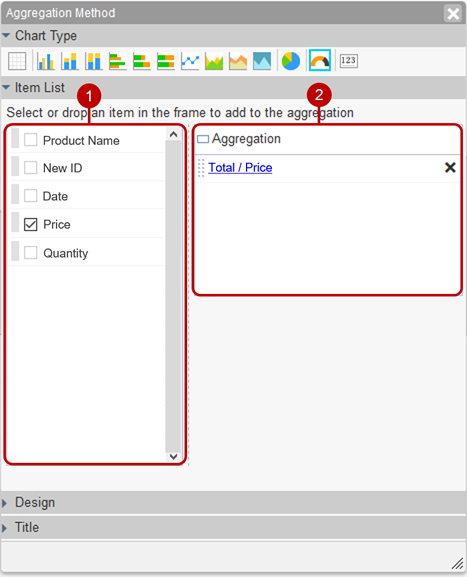This screenshot has height=577, width=467.
Task: Select the table grid chart type
Action: click(x=17, y=61)
